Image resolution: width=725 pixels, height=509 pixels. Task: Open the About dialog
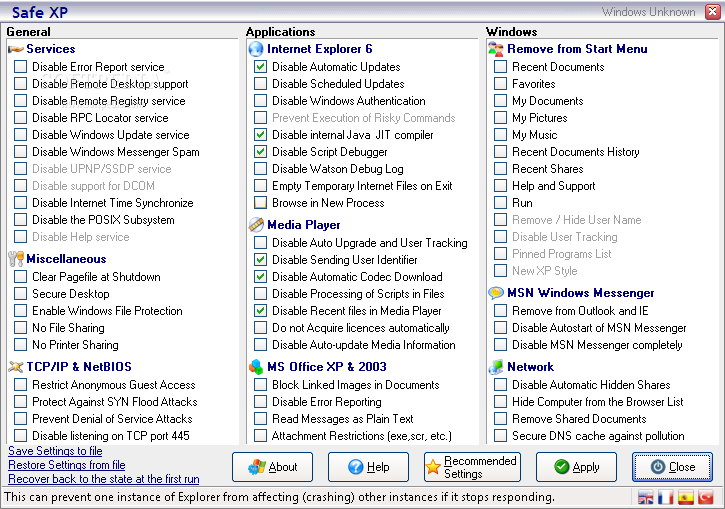pyautogui.click(x=272, y=467)
